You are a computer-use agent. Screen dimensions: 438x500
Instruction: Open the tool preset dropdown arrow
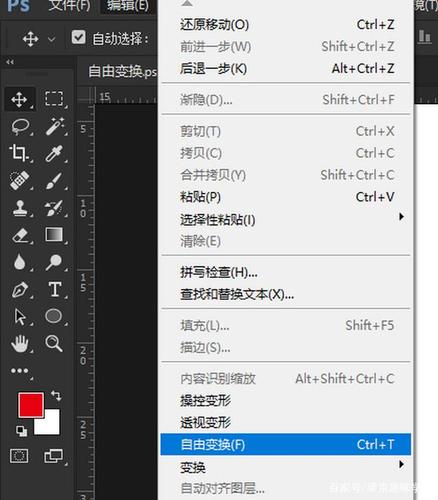coord(51,39)
